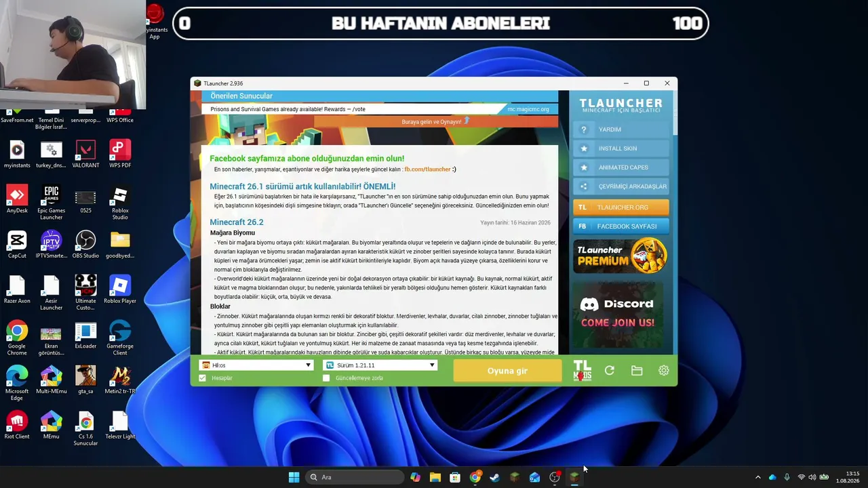Select INSTALL SKIN in the sidebar
The width and height of the screenshot is (868, 488).
point(621,148)
